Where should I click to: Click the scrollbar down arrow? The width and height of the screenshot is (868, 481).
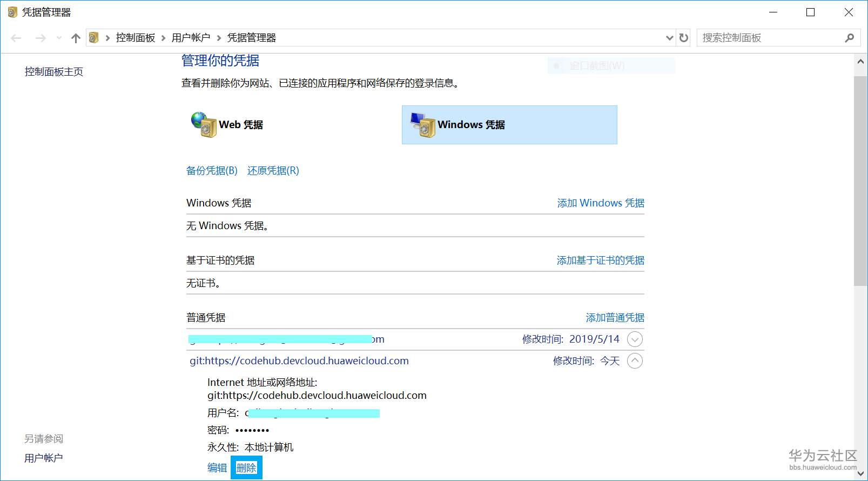point(860,473)
